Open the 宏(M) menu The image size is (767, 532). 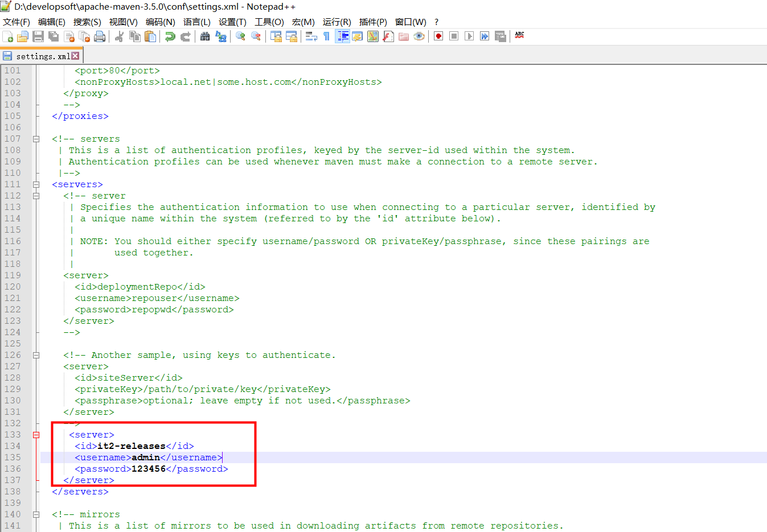pyautogui.click(x=303, y=22)
